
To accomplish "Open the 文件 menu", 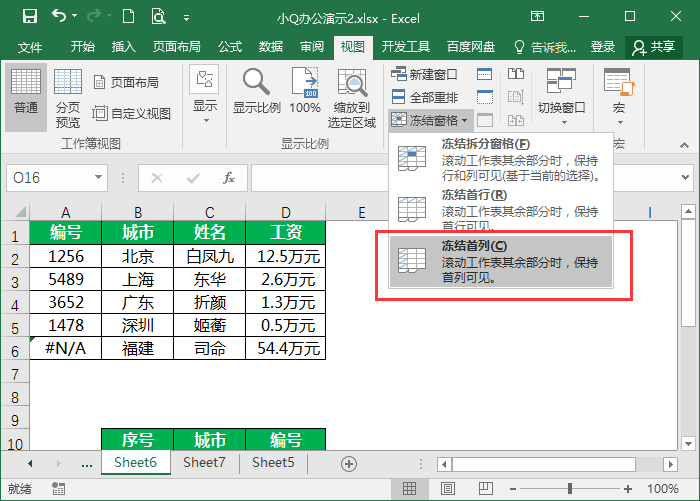I will point(30,47).
